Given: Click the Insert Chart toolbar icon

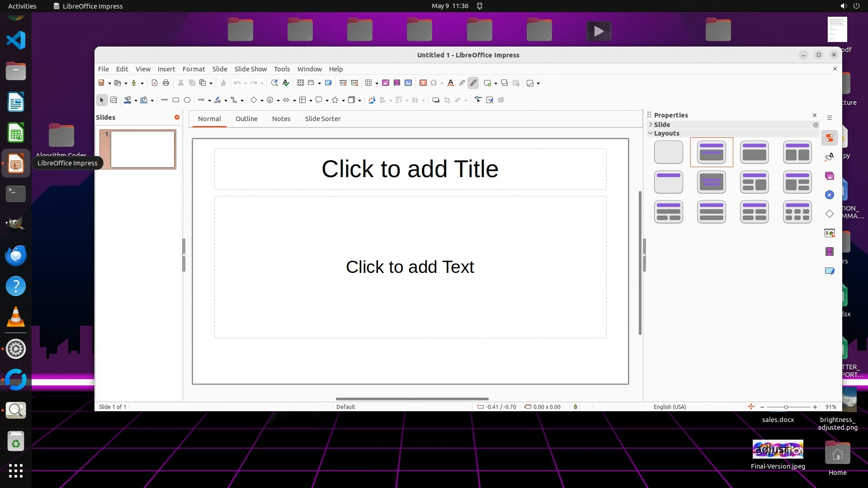Looking at the screenshot, I should (x=408, y=83).
